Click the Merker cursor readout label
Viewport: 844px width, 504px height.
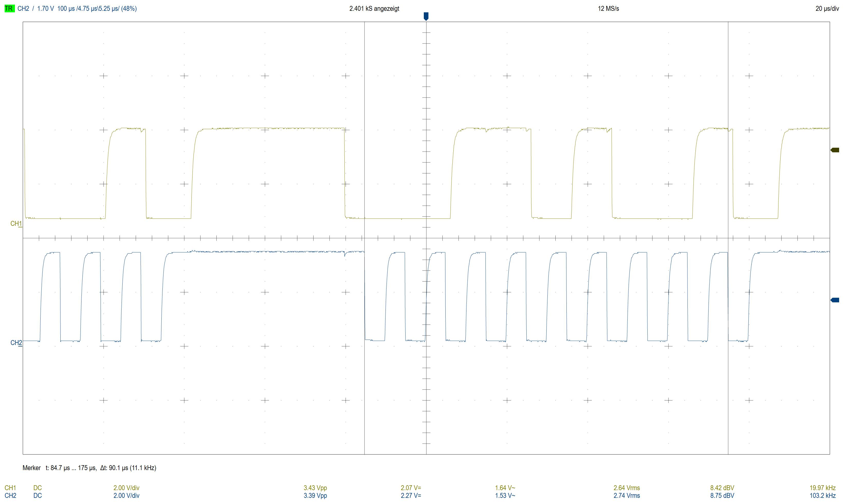point(32,468)
